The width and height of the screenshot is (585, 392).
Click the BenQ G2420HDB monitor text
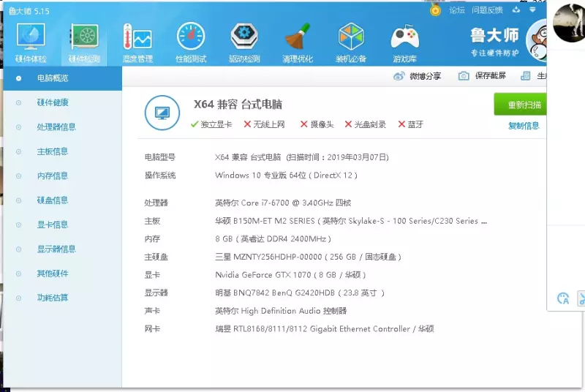coord(300,293)
